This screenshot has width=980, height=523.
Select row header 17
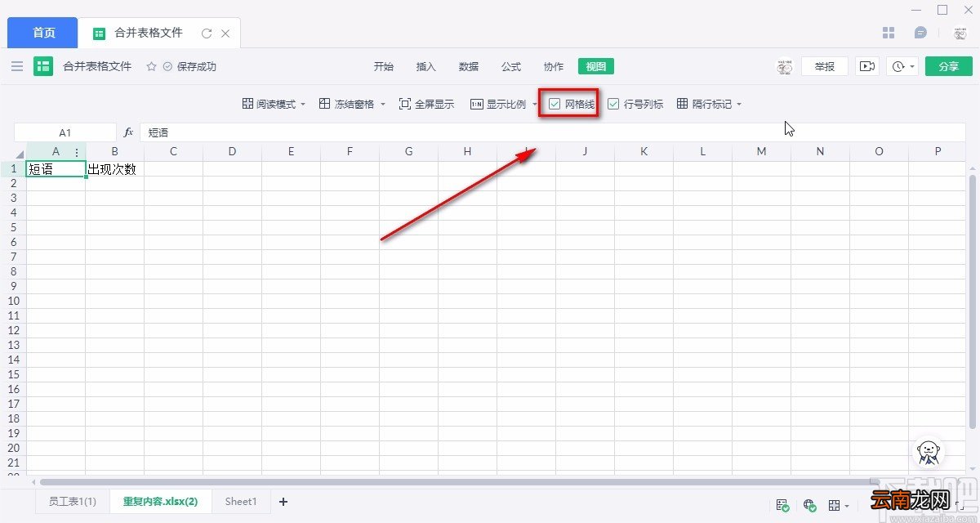[13, 404]
